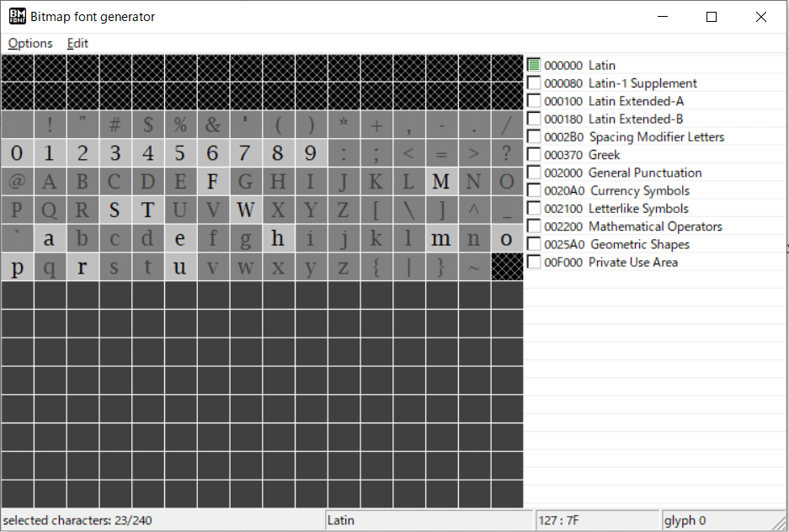Viewport: 789px width, 532px height.
Task: Deselect the glyph '9' cell
Action: [x=311, y=153]
